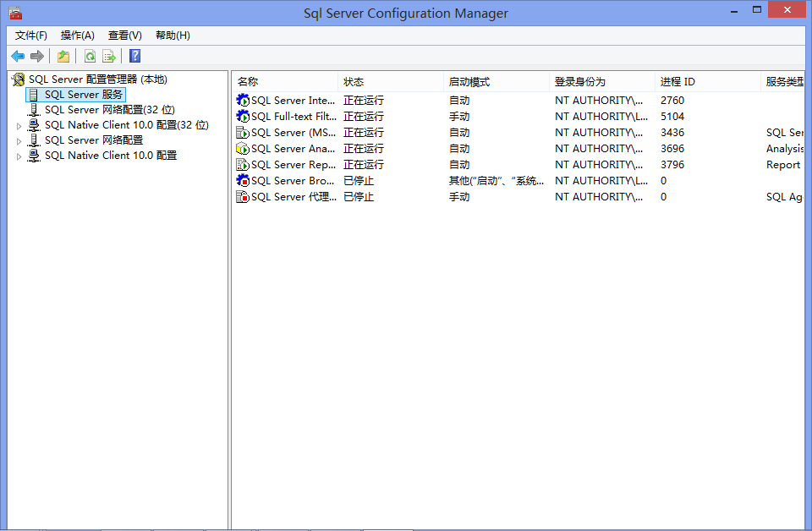
Task: Select the SQL Server Browser service icon
Action: click(243, 181)
